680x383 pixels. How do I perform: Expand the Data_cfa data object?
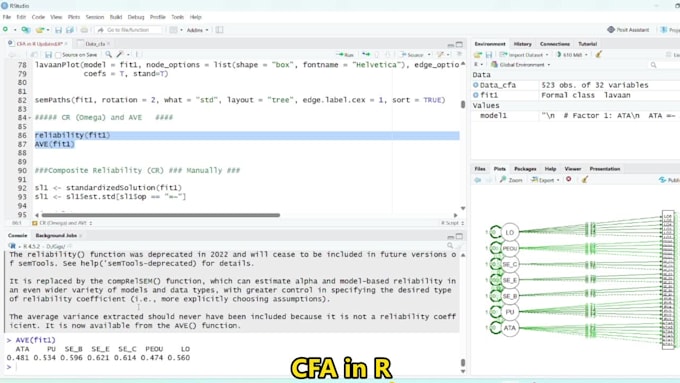coord(476,85)
